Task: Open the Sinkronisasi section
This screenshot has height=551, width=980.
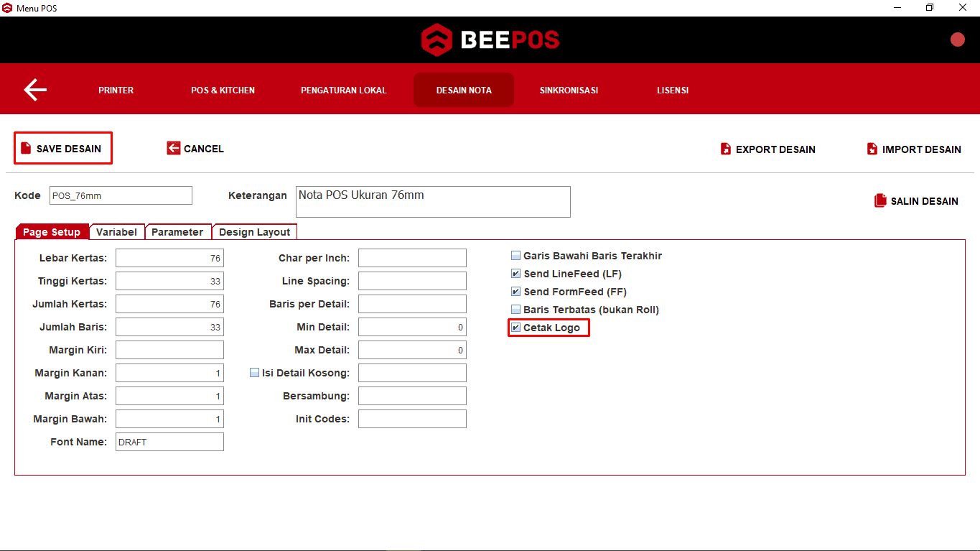Action: pyautogui.click(x=569, y=91)
